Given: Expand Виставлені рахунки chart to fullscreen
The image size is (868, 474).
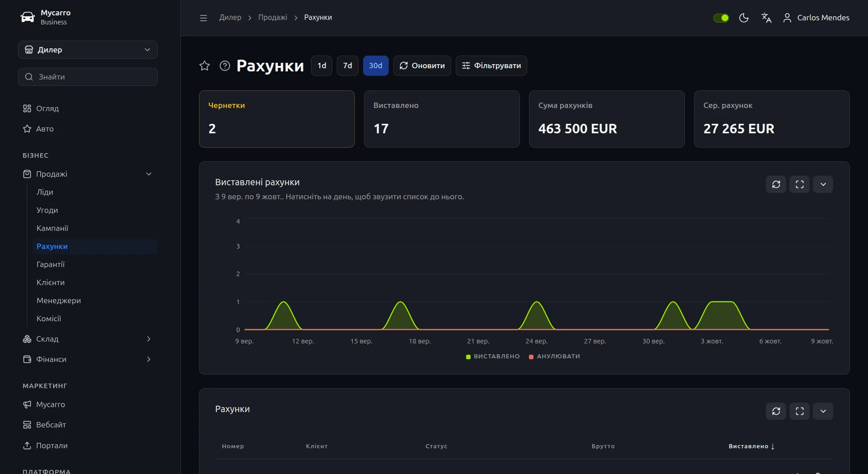Looking at the screenshot, I should 800,184.
